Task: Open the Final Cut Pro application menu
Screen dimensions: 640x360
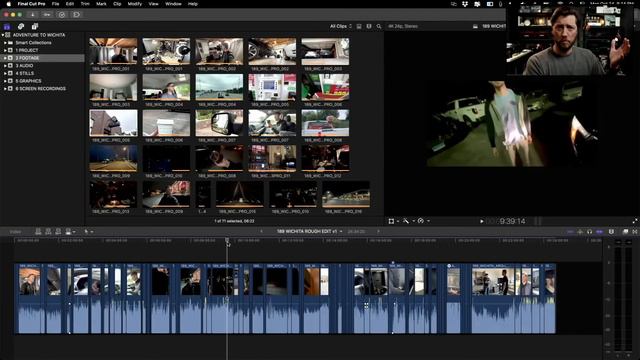Action: (x=31, y=4)
